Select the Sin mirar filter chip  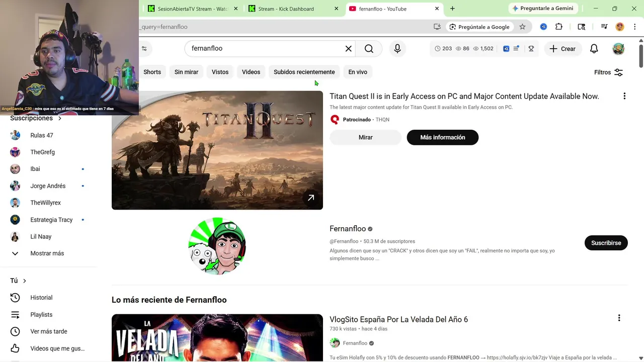(186, 72)
